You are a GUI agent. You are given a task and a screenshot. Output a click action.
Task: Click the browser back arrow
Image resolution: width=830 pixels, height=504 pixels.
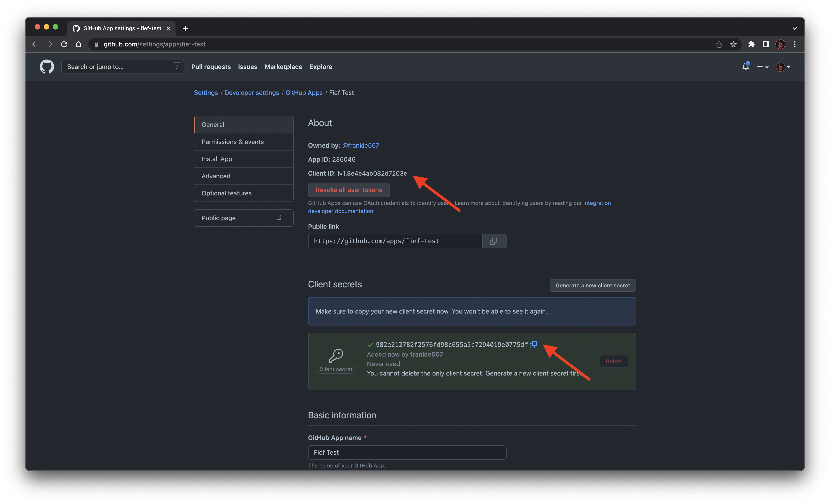click(35, 44)
